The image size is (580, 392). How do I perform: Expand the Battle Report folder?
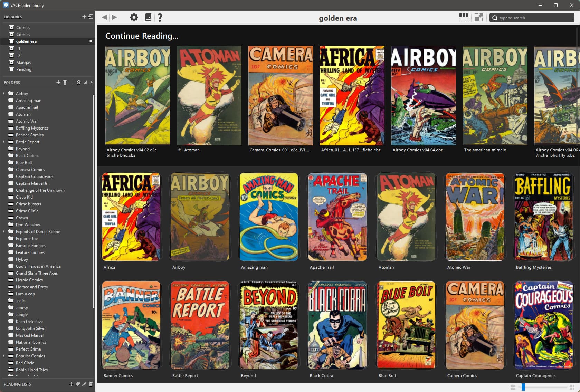[4, 142]
